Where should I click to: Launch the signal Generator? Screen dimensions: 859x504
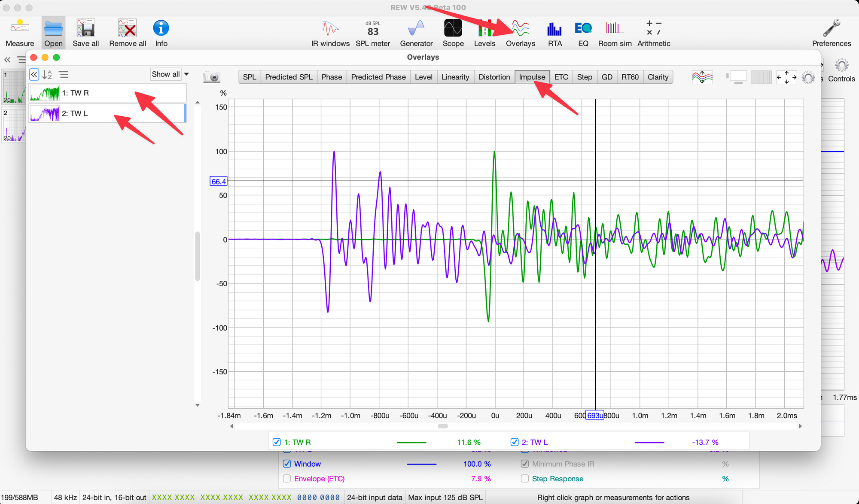pos(416,33)
